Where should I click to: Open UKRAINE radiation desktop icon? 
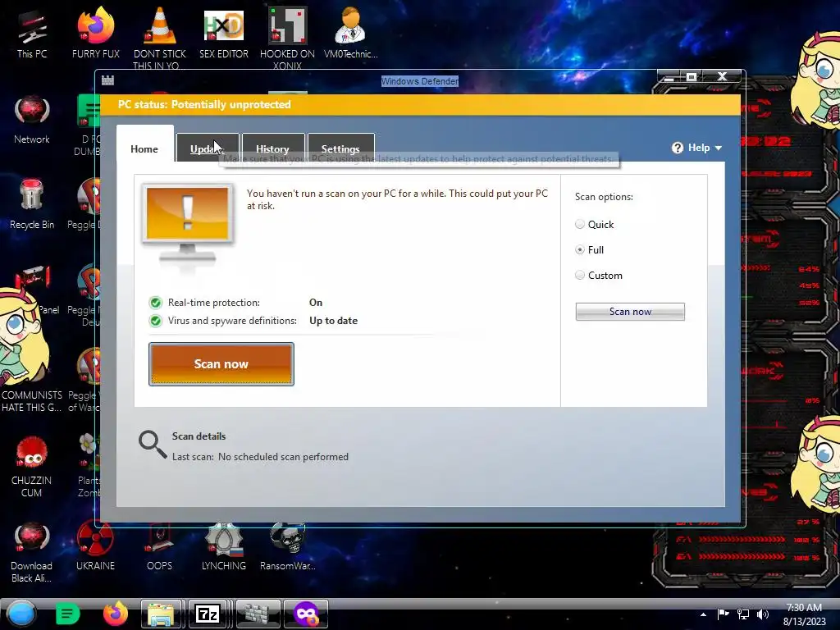tap(95, 546)
